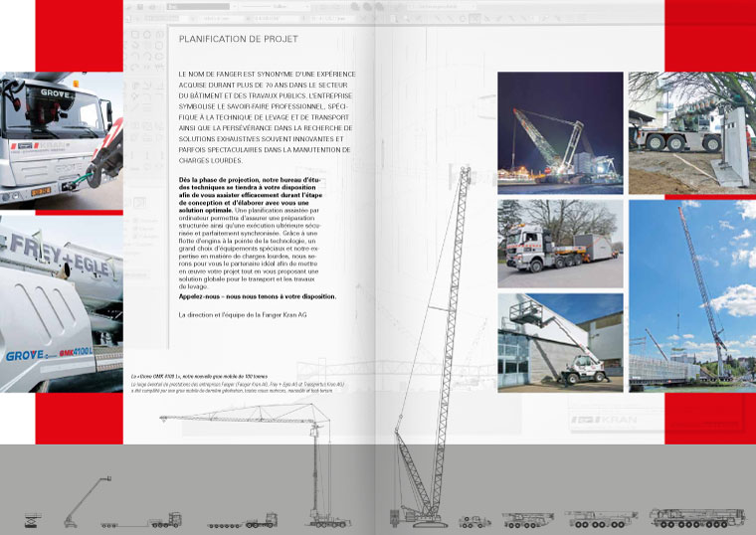Select the uppercase 'Le nom de Fanger' intro paragraph
The image size is (756, 535).
265,117
